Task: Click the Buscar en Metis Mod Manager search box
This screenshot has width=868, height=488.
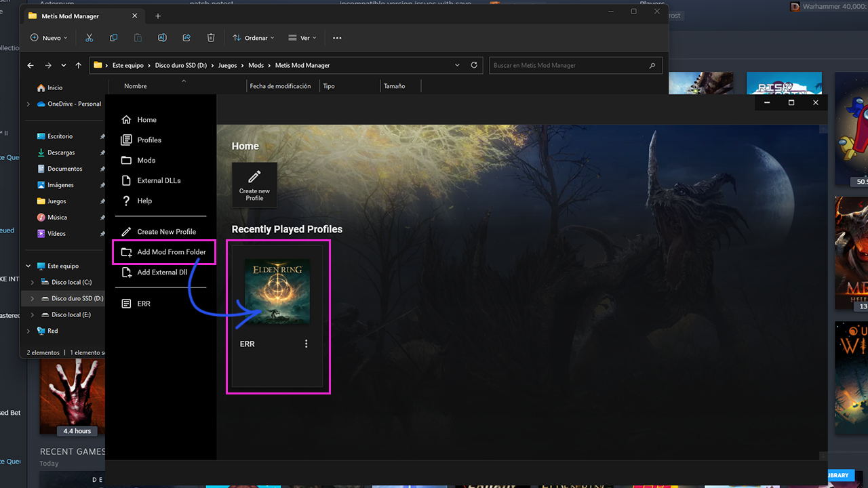Action: 575,66
